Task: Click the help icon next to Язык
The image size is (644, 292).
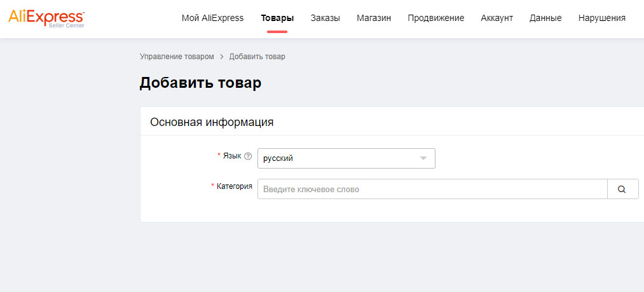Action: click(x=248, y=156)
